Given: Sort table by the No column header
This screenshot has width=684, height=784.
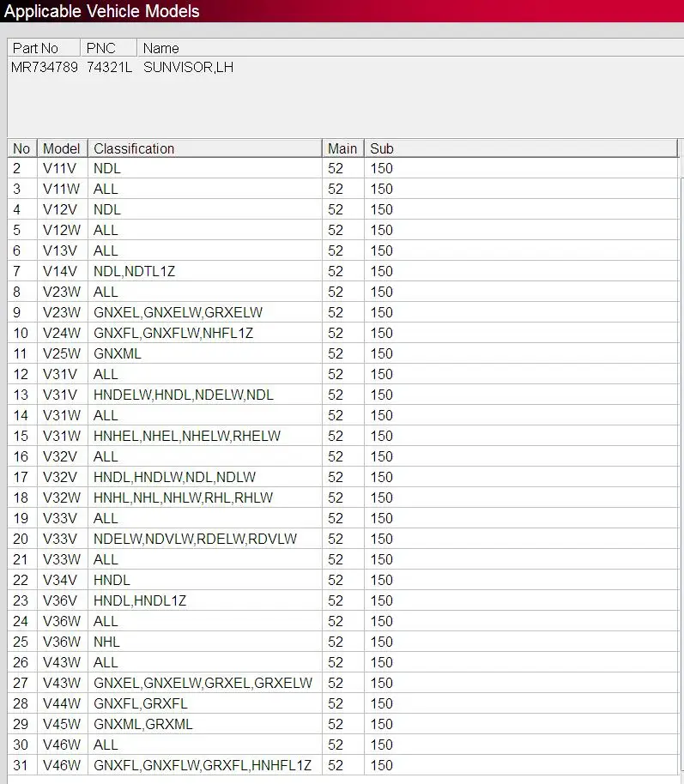Looking at the screenshot, I should tap(22, 148).
